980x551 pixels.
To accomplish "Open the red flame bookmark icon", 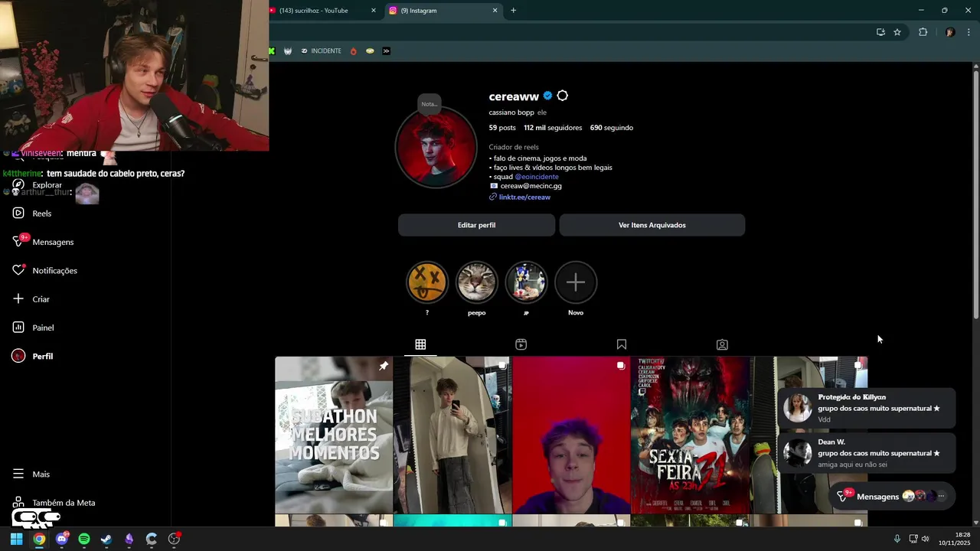I will pyautogui.click(x=353, y=51).
